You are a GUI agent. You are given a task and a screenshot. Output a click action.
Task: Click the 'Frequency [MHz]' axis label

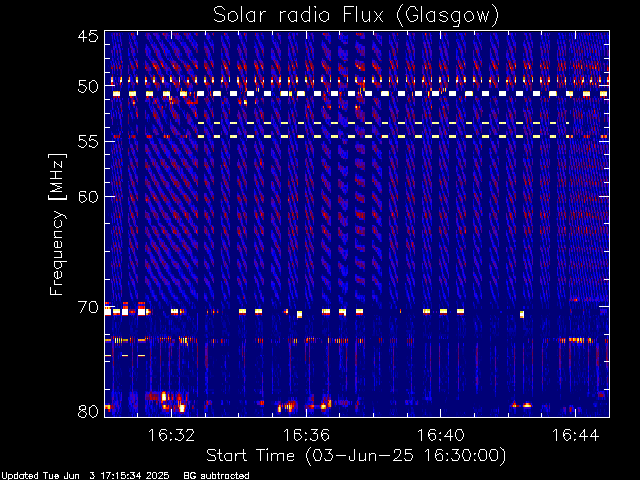point(57,224)
